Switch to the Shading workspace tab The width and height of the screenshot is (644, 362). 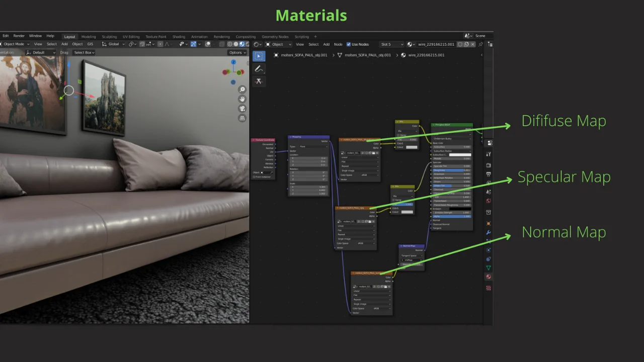point(179,36)
